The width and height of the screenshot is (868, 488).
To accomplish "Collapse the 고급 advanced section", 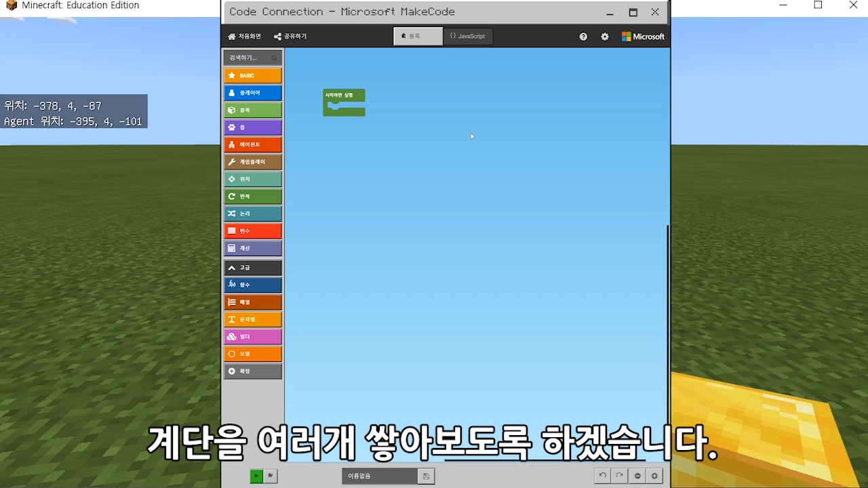I will click(x=253, y=268).
